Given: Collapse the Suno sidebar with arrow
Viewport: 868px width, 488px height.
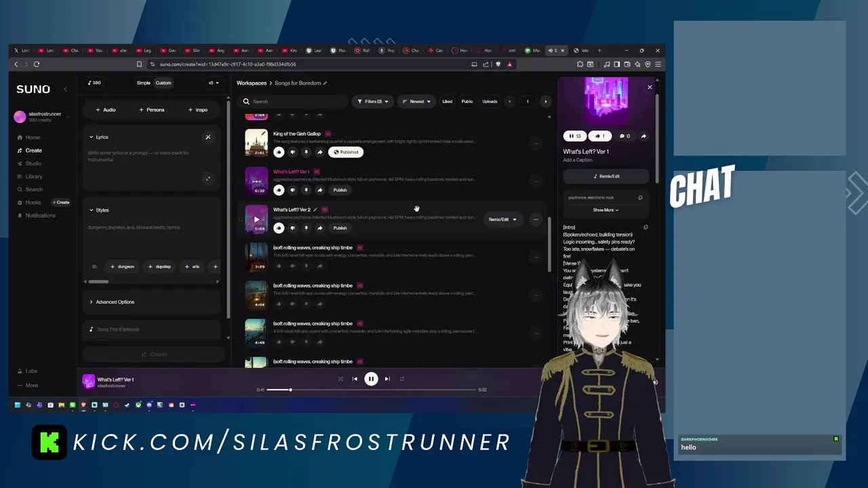Looking at the screenshot, I should 65,89.
